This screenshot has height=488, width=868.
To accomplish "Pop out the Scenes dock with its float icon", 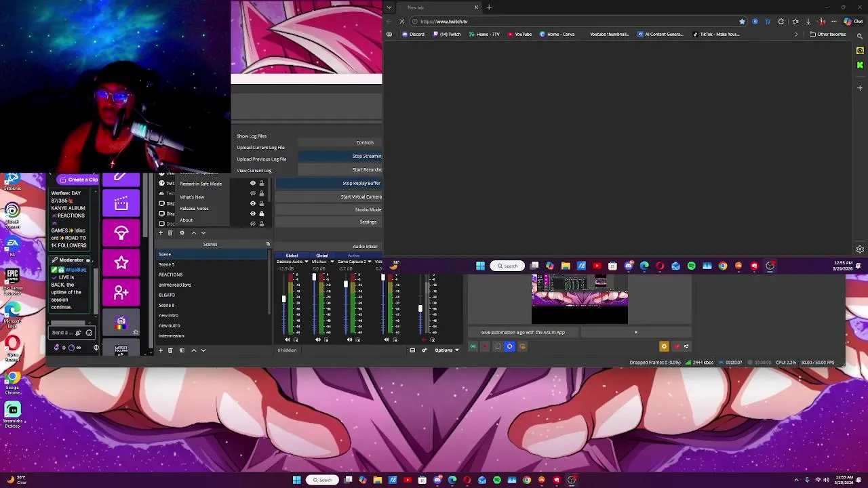I will click(268, 244).
